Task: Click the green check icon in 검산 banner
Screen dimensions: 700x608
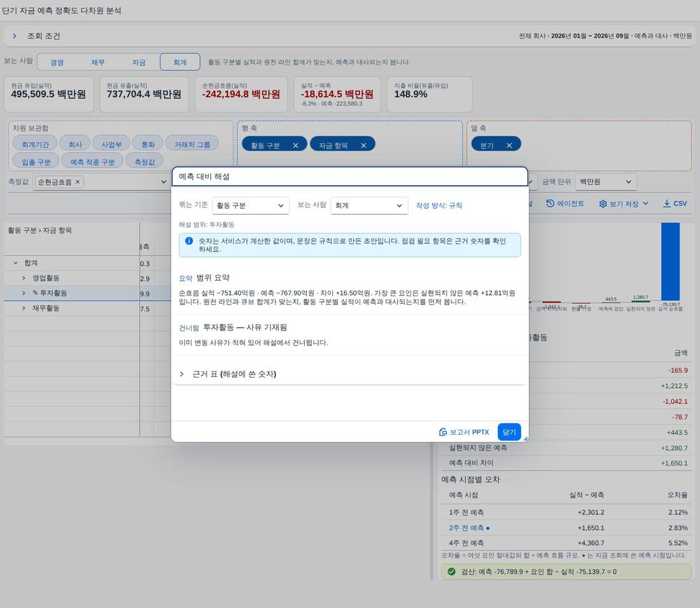Action: 451,572
